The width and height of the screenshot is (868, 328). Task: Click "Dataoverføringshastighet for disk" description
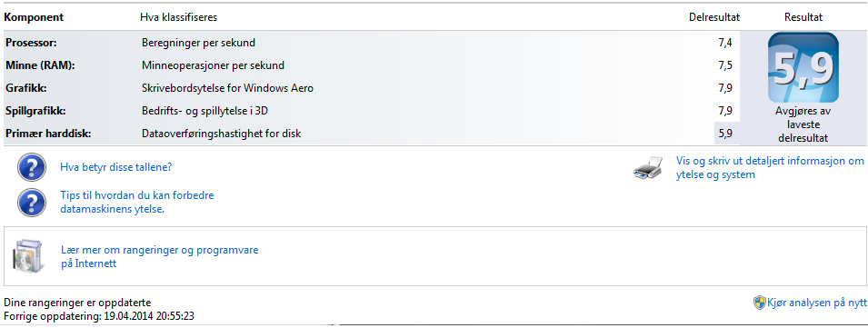222,134
